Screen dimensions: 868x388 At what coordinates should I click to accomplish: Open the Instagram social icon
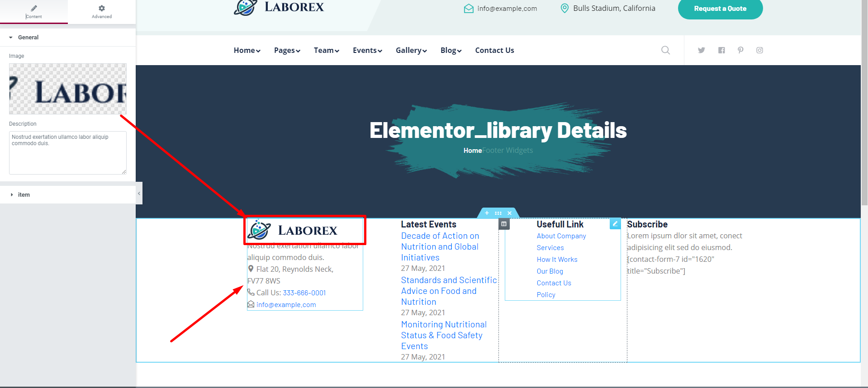click(x=759, y=50)
